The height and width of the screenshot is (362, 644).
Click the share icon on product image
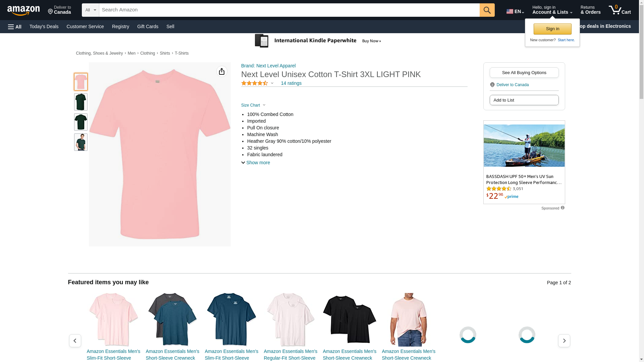pos(222,71)
